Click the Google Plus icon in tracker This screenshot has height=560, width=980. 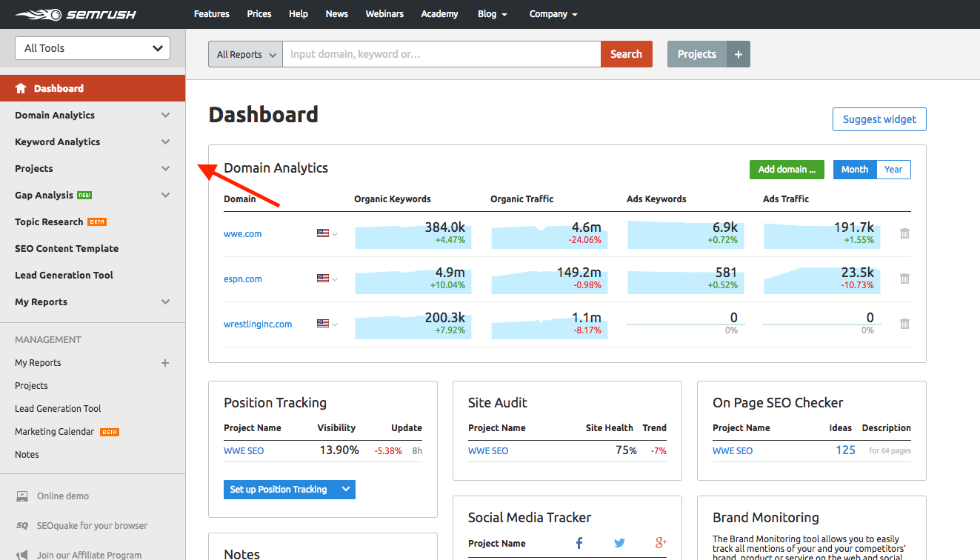point(661,543)
